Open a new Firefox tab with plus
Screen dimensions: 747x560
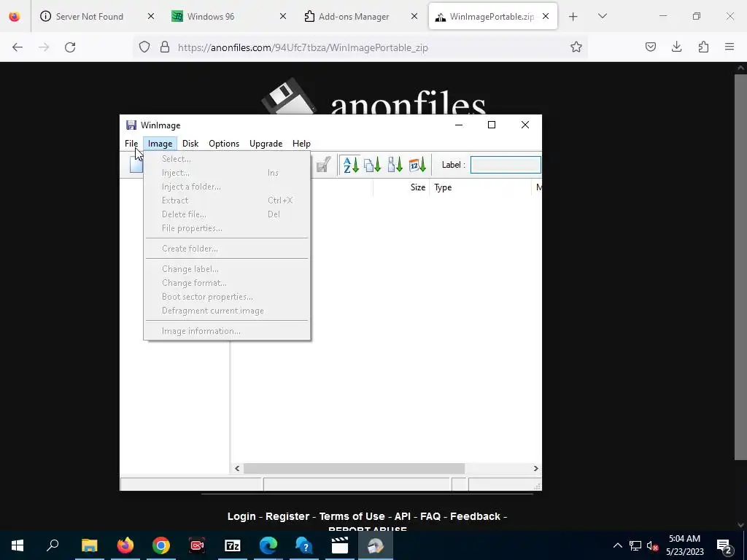pos(573,17)
